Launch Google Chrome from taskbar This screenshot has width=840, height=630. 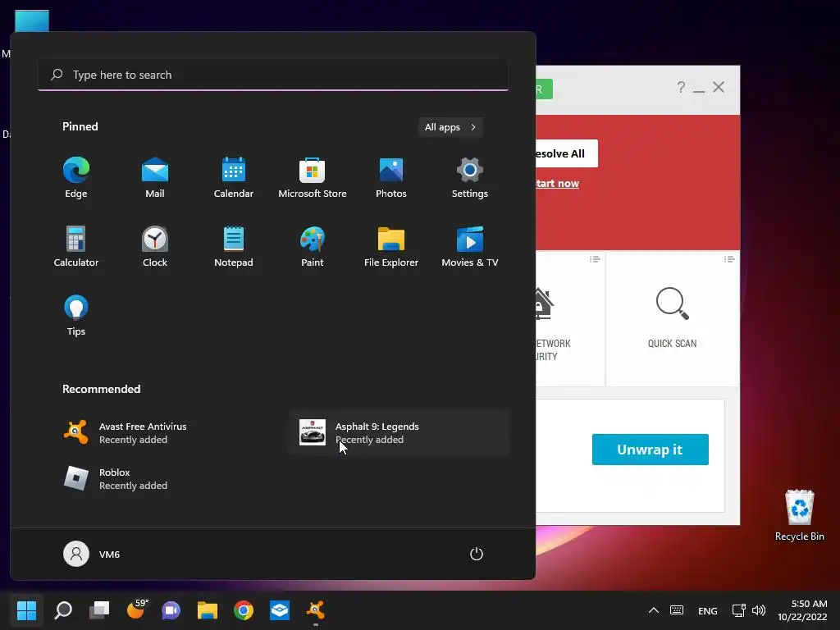(x=244, y=610)
